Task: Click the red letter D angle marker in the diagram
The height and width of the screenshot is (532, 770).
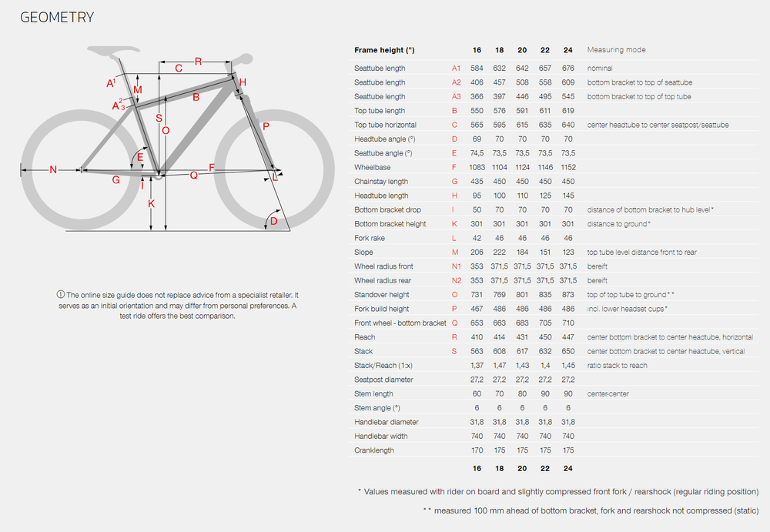Action: click(273, 222)
